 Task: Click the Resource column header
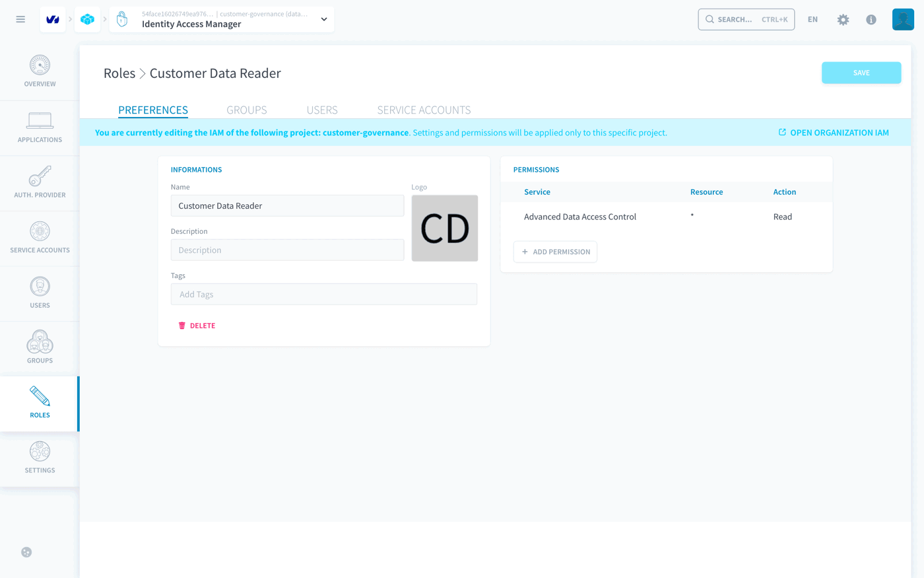(706, 192)
